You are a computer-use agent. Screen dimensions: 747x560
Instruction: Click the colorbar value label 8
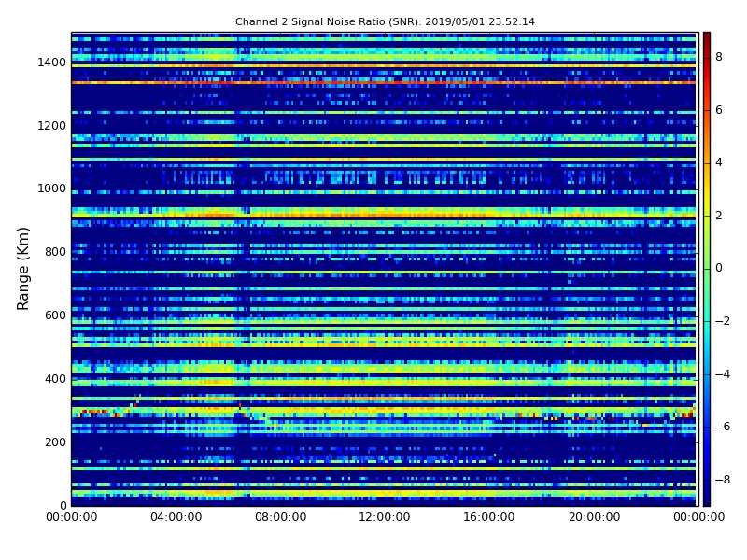coord(719,57)
